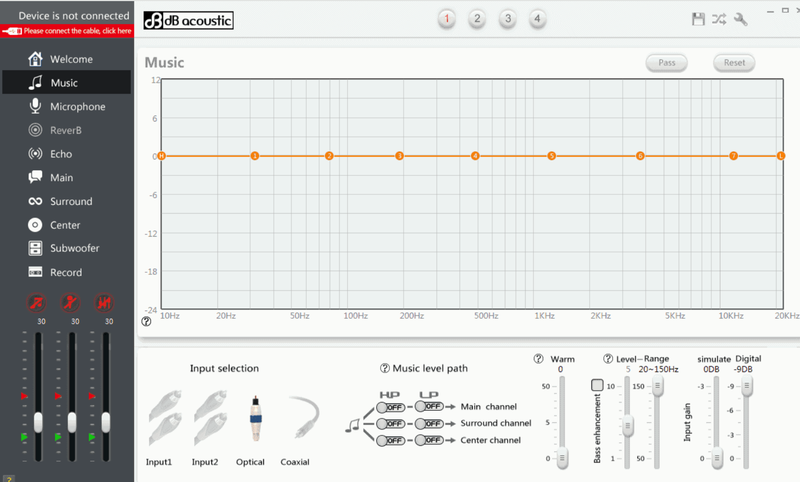Click the shuffle arrows icon

click(719, 19)
